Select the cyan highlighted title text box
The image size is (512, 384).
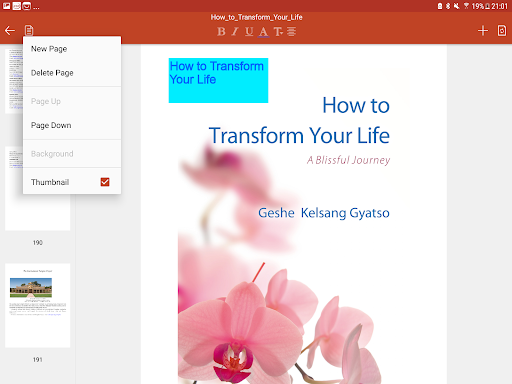tap(218, 80)
